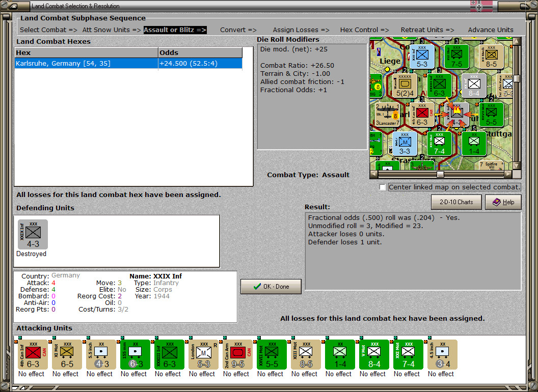Click the Convert subphase label

point(238,30)
